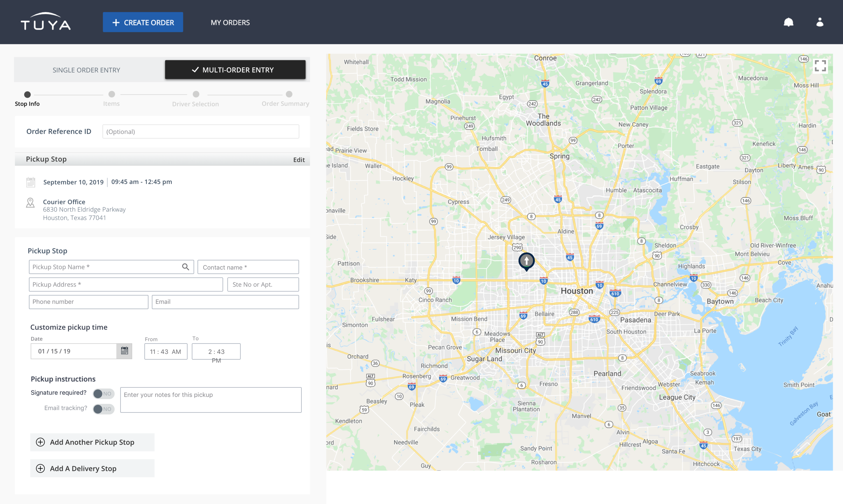This screenshot has height=504, width=843.
Task: Click League City label on map
Action: 677,397
